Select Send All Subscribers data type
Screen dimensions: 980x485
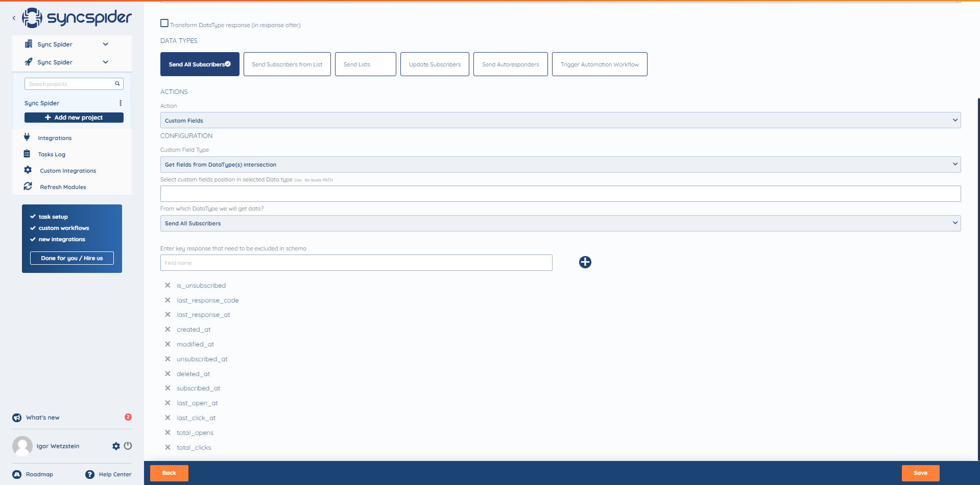(x=200, y=64)
